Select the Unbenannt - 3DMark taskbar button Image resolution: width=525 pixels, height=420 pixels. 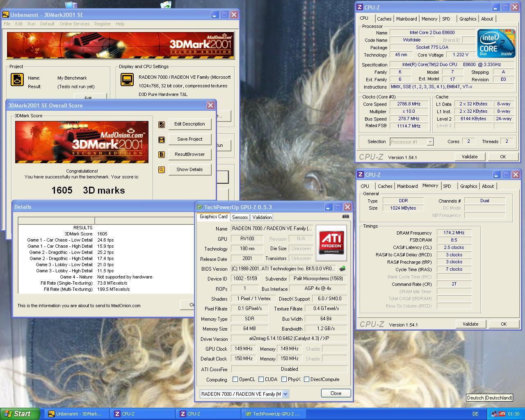[76, 414]
